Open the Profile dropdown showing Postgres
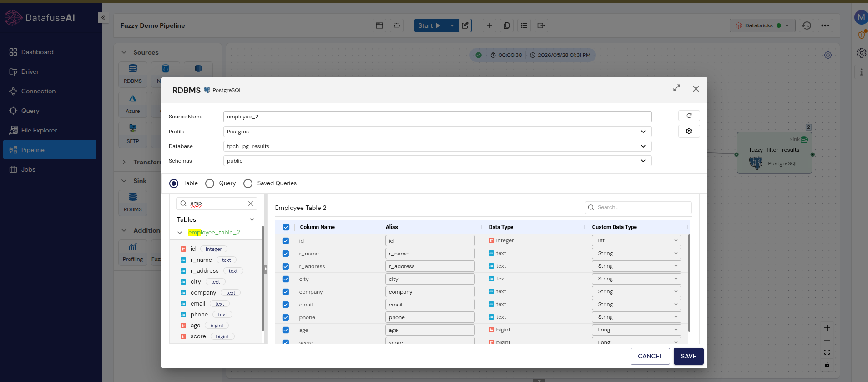Screen dimensions: 868x382 pos(437,132)
